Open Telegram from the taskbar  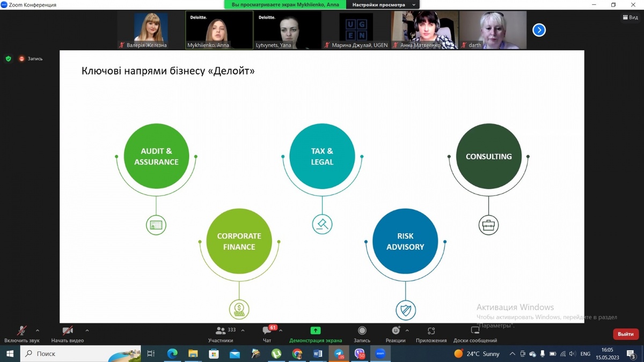click(339, 353)
